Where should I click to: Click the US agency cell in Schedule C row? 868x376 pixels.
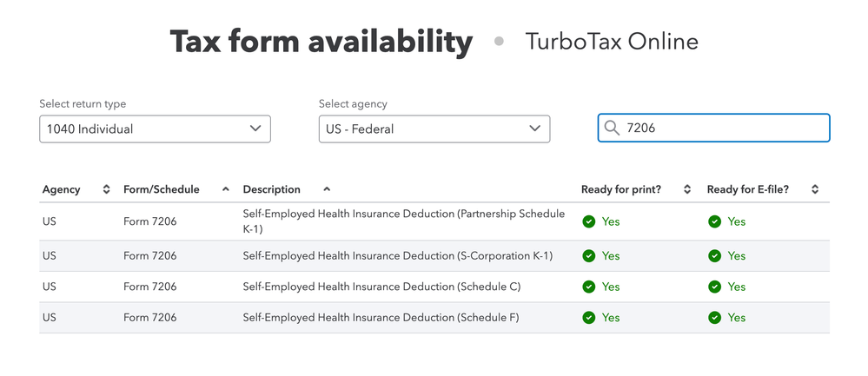click(x=50, y=287)
